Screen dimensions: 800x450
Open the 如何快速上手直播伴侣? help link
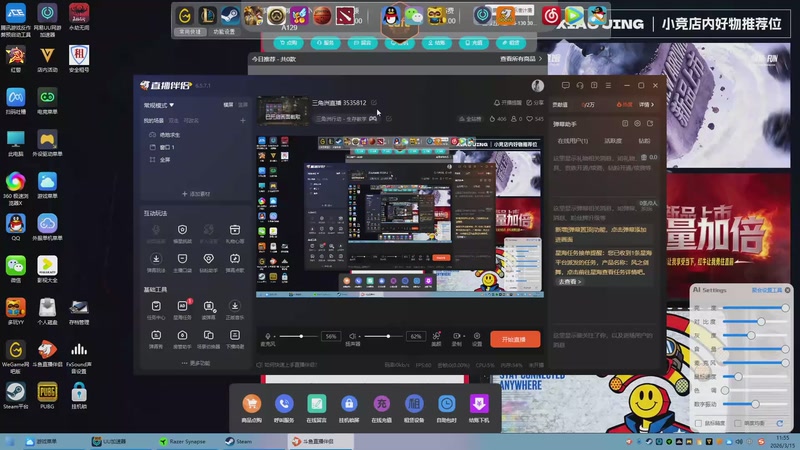[287, 365]
